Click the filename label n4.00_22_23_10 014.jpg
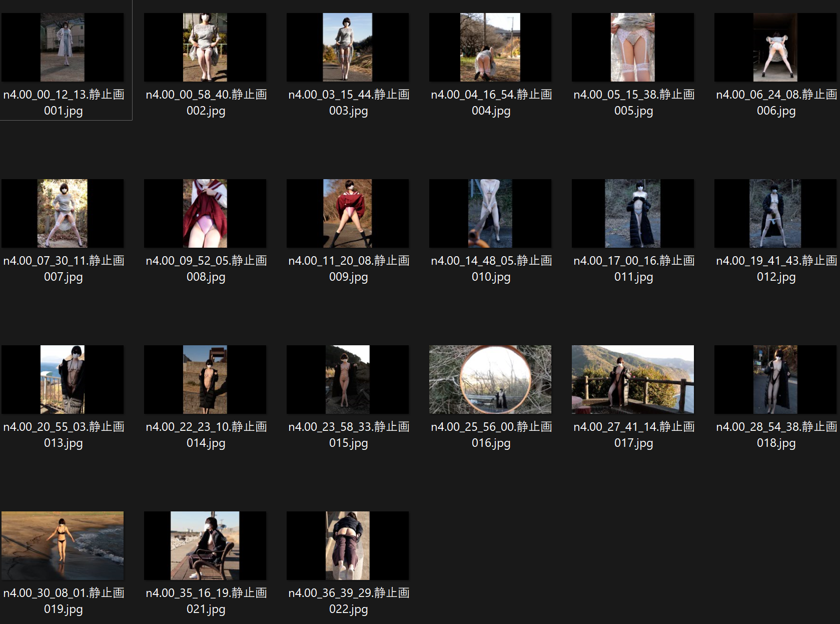 click(206, 435)
